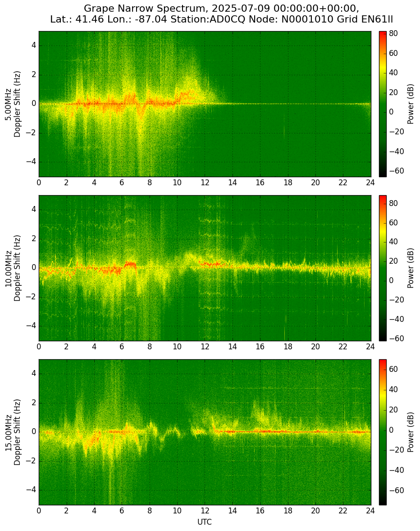420x531 pixels.
Task: Click the top colorbar near 80 dB
Action: [x=383, y=34]
